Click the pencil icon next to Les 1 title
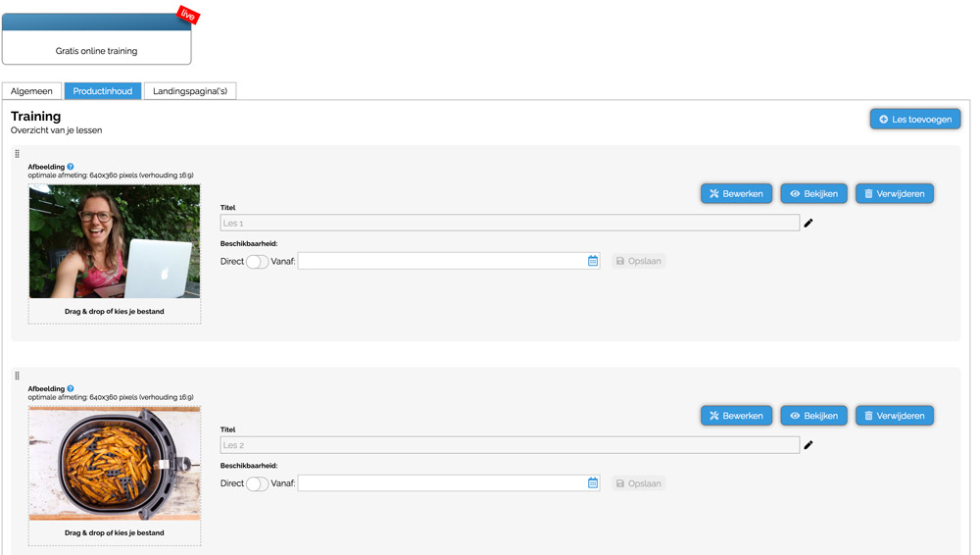Viewport: 980px width, 555px height. (x=808, y=224)
